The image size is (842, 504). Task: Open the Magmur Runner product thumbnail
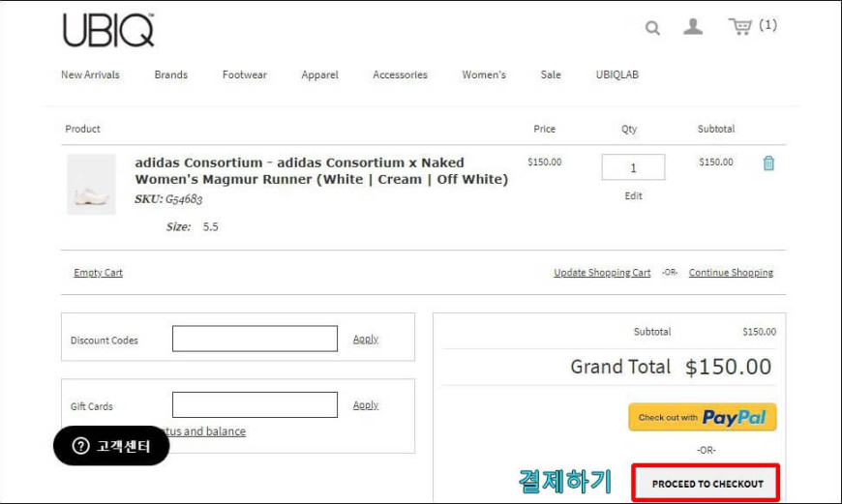coord(91,184)
